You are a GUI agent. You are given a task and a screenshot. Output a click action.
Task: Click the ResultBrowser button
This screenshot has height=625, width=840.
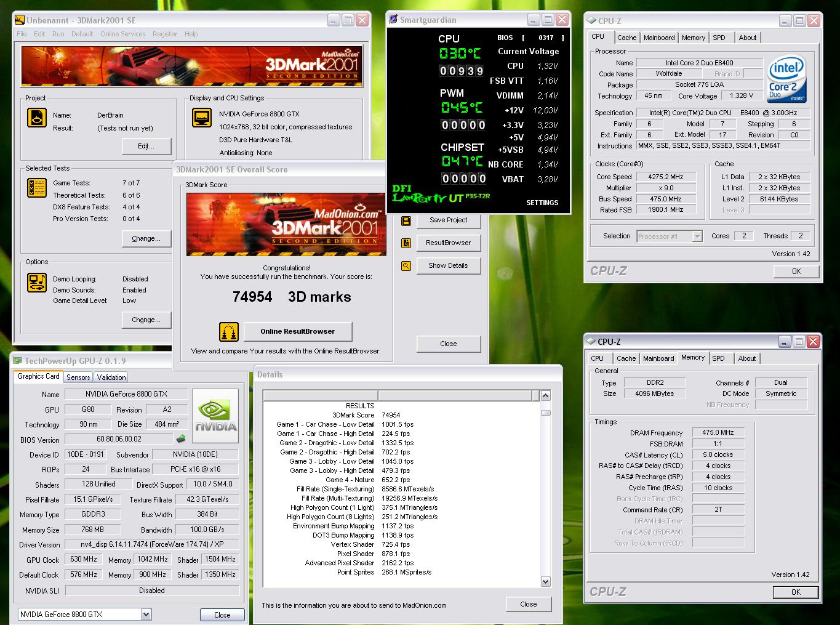point(449,243)
